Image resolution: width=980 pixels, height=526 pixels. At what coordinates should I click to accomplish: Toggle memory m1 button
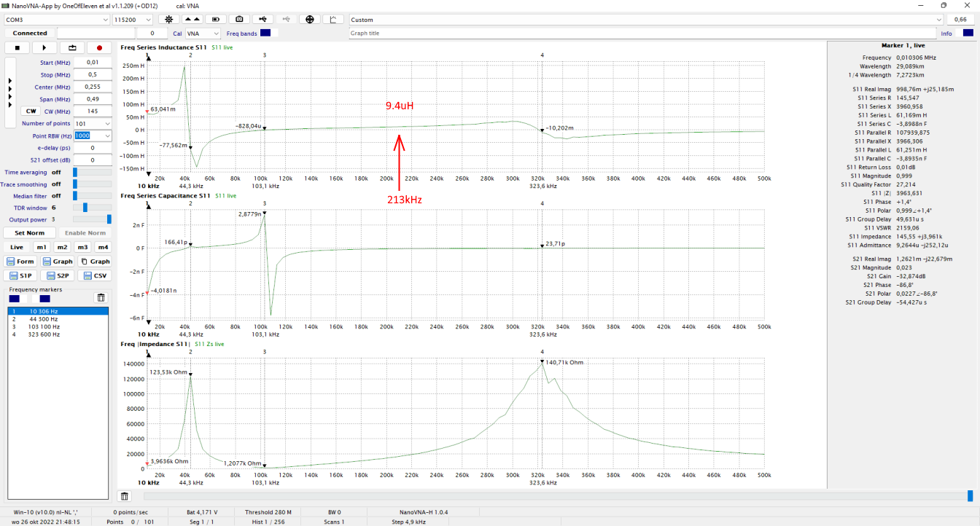pos(42,247)
